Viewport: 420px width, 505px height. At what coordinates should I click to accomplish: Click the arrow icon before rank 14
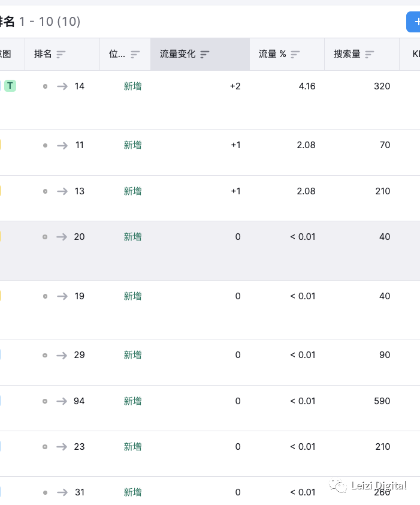pyautogui.click(x=62, y=86)
